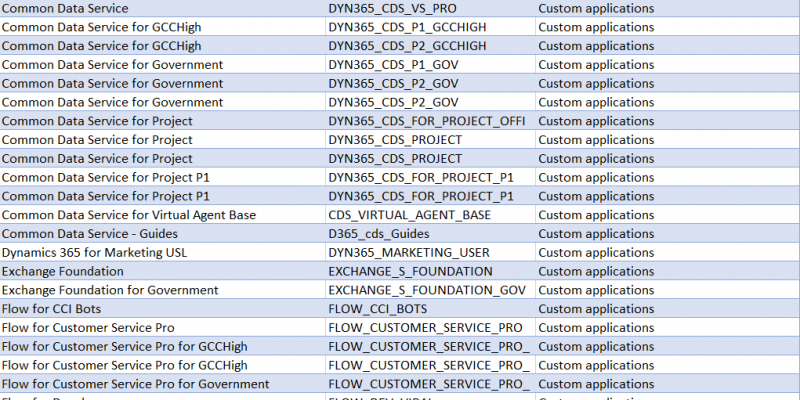Select the DYN365_CDS_P2_GCCHIGH cell
The width and height of the screenshot is (800, 400).
coord(430,45)
